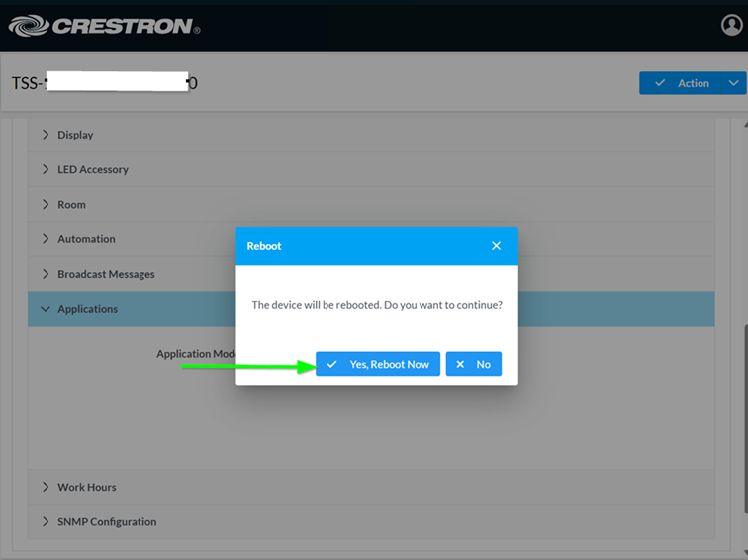Expand the Display section
The image size is (748, 560).
(75, 135)
